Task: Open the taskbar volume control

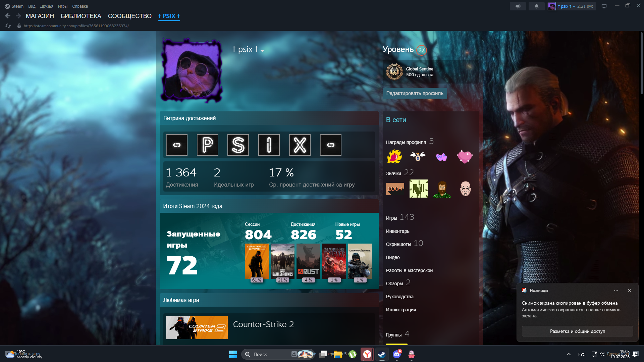Action: point(602,354)
